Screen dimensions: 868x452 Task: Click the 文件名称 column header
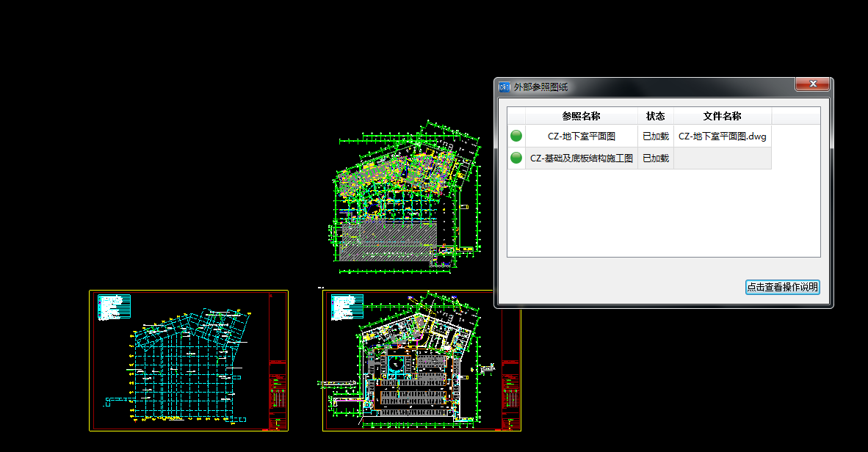click(x=722, y=116)
